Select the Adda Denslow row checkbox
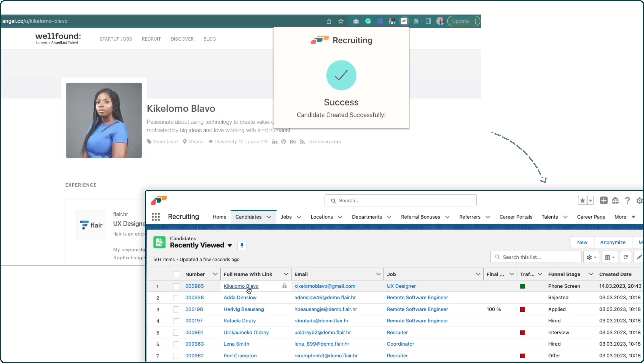 pyautogui.click(x=176, y=298)
